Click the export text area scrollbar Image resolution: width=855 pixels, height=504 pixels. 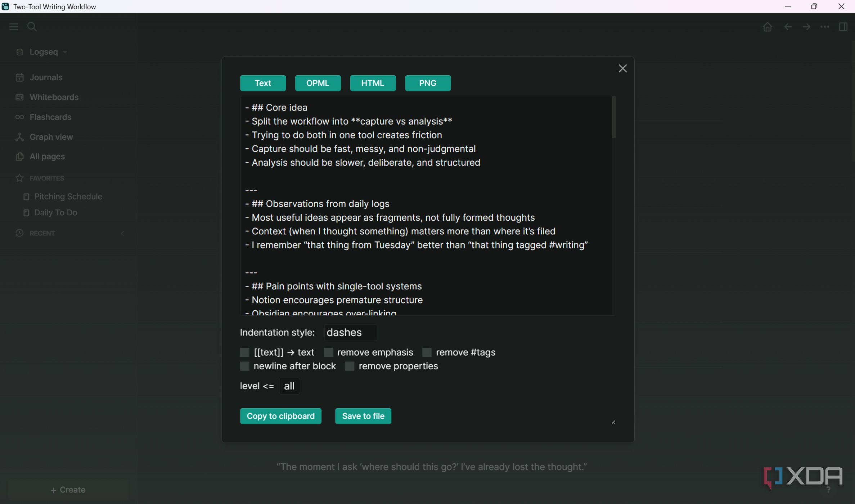pos(613,117)
